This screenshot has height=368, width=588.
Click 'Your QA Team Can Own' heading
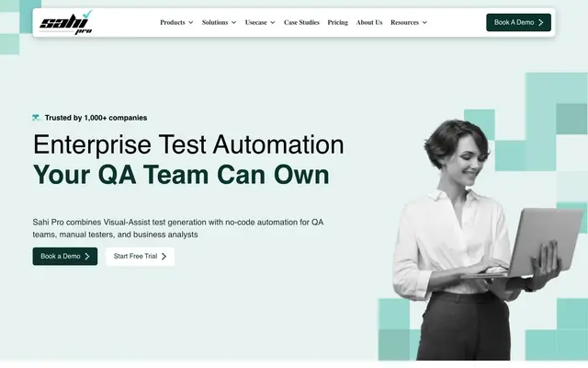pos(182,175)
